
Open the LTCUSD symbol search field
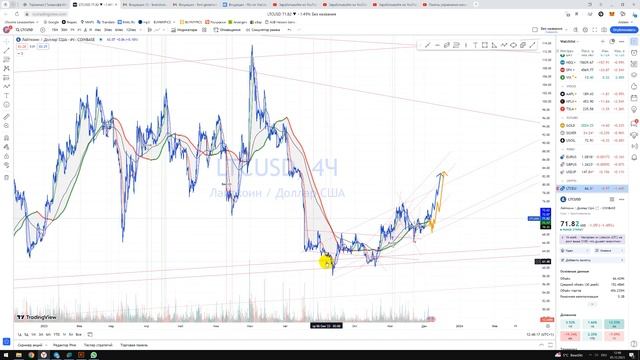click(24, 30)
